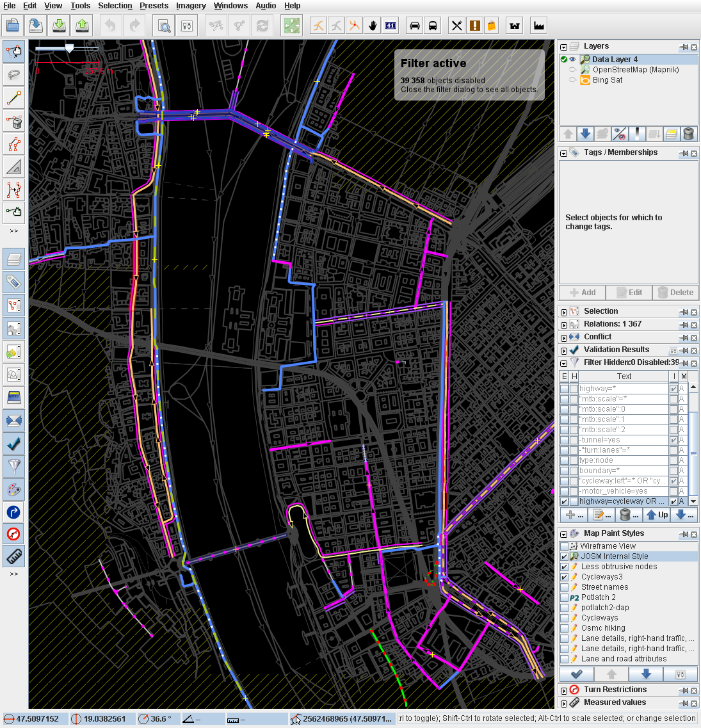This screenshot has width=701, height=728.
Task: Collapse the Filter panel
Action: 563,363
